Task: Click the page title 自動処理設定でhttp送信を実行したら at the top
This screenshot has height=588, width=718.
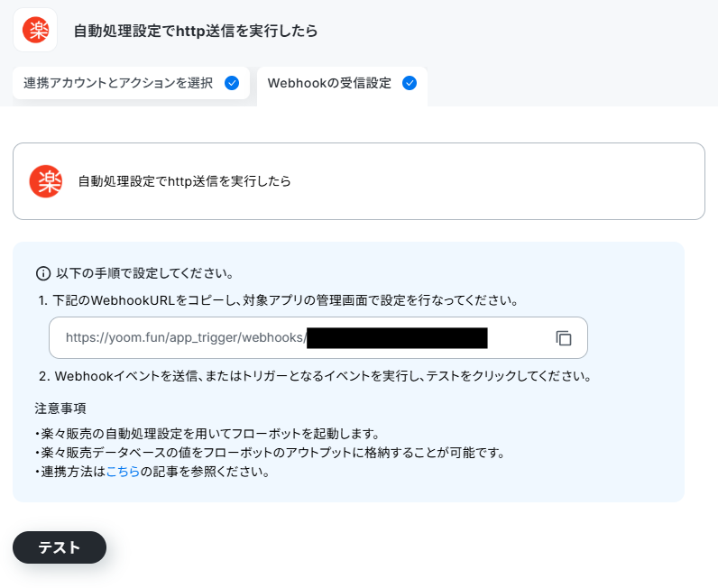Action: click(196, 31)
